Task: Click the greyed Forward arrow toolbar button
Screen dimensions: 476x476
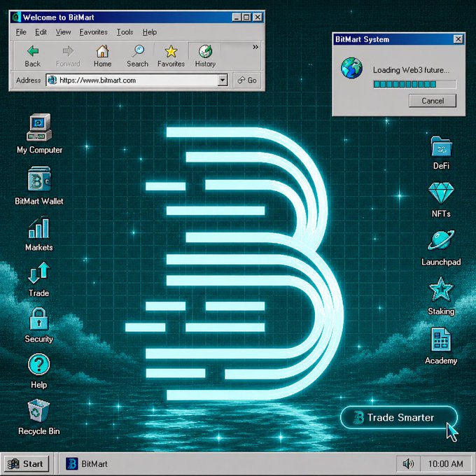Action: point(68,56)
